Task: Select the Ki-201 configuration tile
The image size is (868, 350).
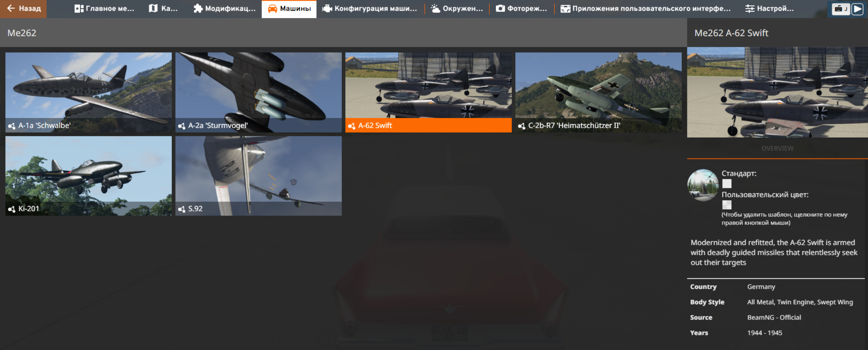Action: point(88,176)
